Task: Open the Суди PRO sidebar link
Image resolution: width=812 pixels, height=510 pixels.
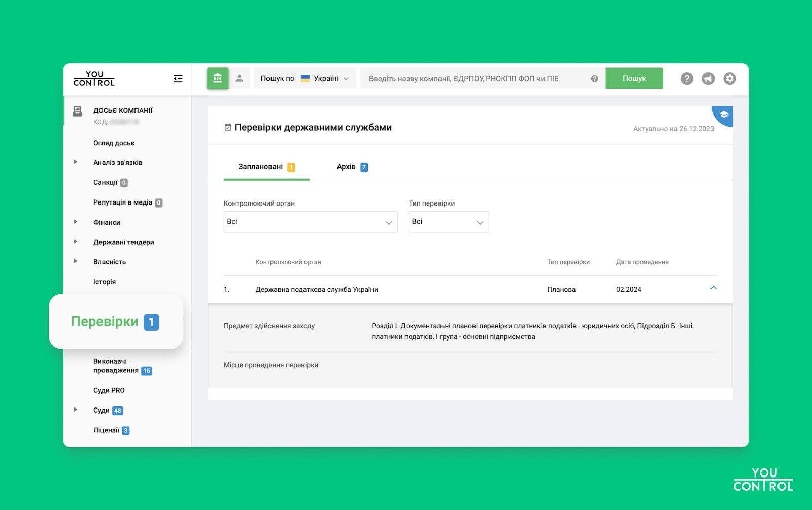Action: coord(109,390)
